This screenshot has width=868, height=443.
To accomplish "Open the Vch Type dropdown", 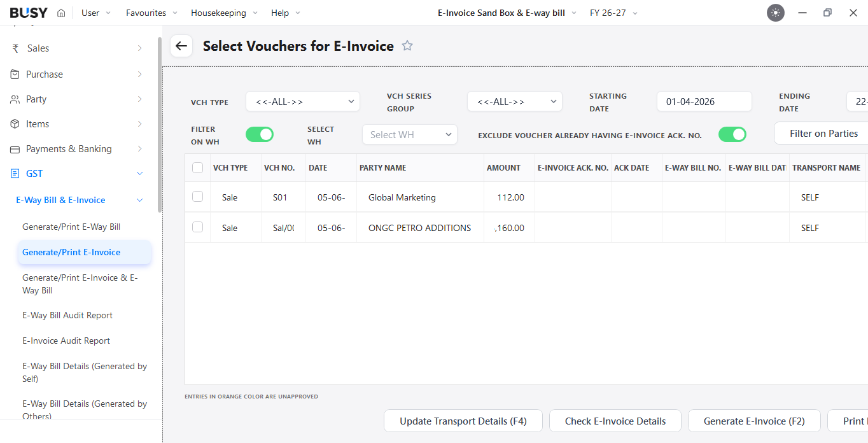I will [303, 102].
